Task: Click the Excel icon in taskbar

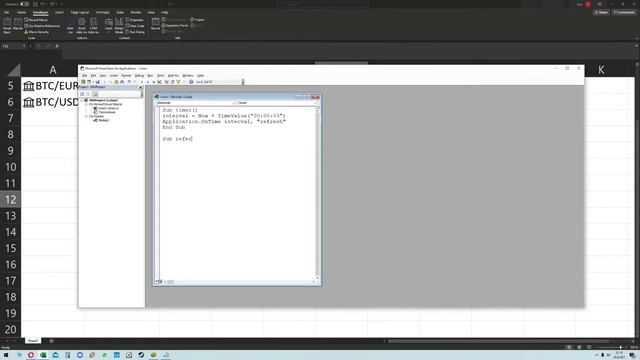Action: (x=43, y=355)
